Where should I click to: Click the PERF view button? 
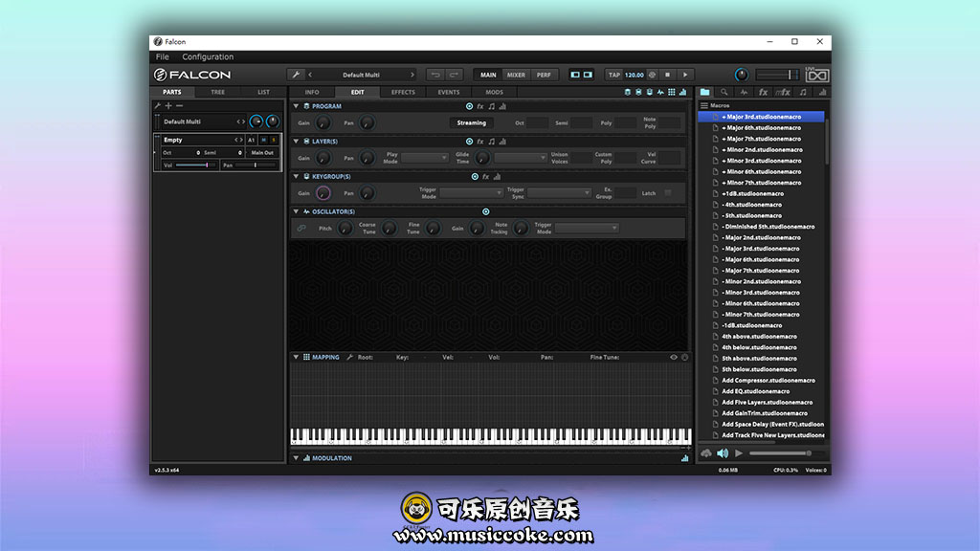(544, 75)
